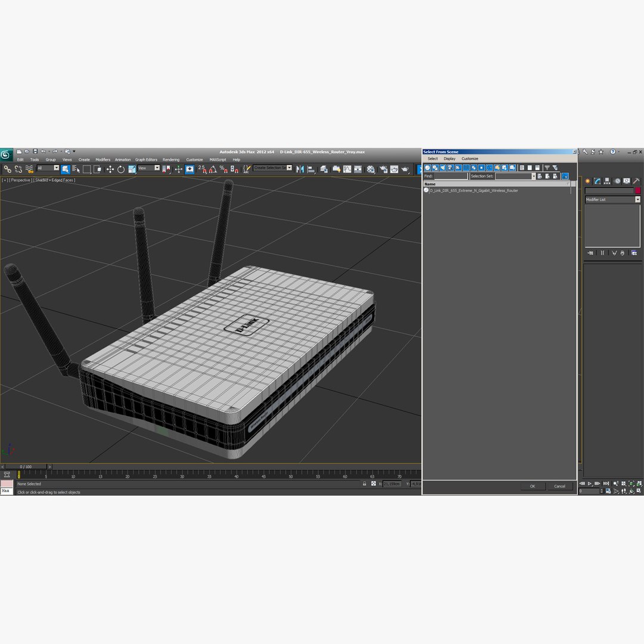Open the Rendering menu
Viewport: 644px width, 644px height.
point(171,160)
